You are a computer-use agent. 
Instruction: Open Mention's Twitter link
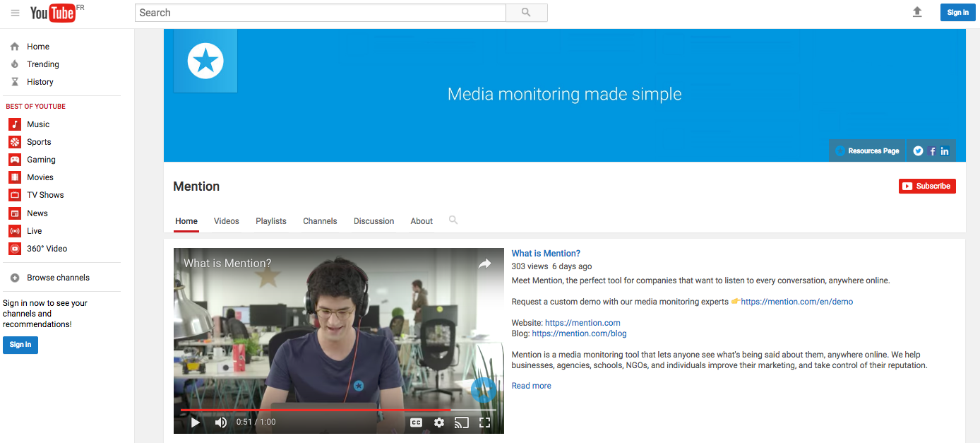coord(918,150)
